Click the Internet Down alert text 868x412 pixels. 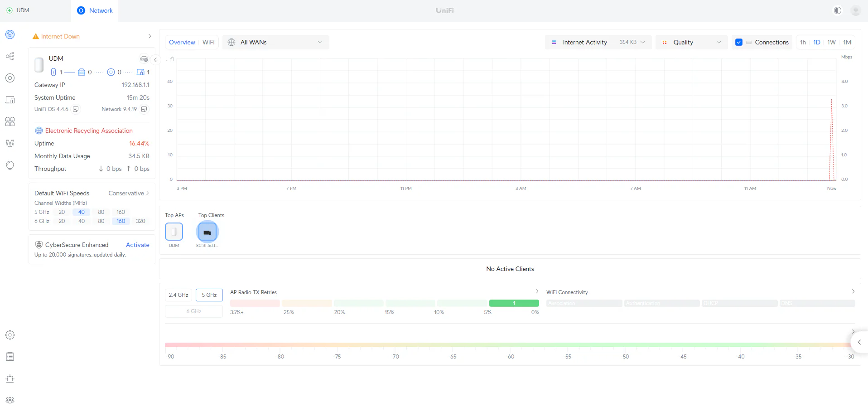[60, 36]
